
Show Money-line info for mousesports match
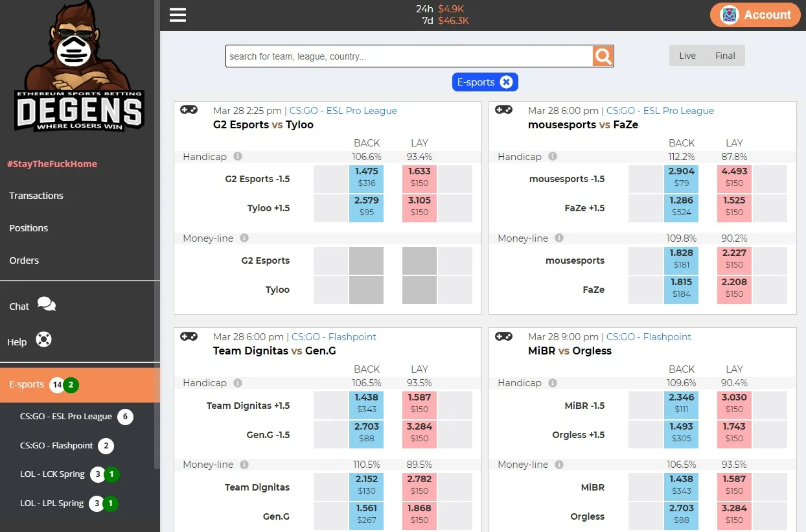[x=559, y=238]
